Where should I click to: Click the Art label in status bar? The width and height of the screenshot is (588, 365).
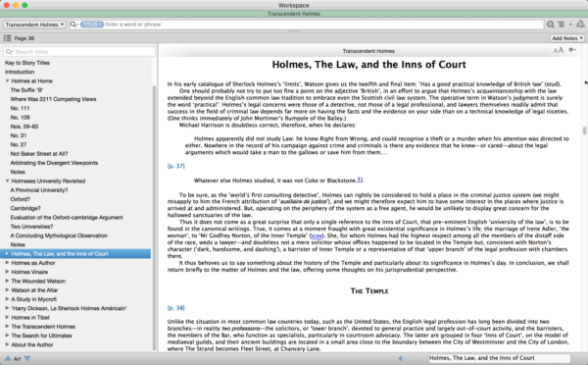click(18, 358)
